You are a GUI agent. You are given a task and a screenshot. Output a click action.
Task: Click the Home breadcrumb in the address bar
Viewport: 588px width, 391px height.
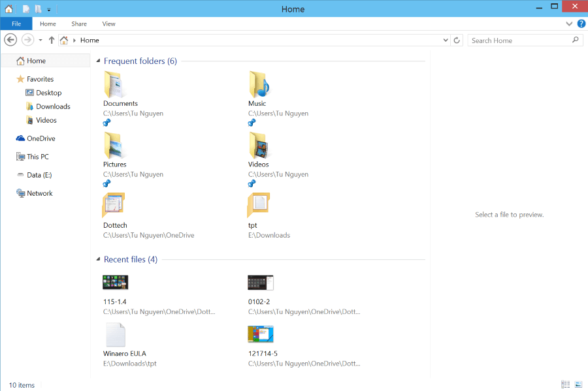pos(90,40)
